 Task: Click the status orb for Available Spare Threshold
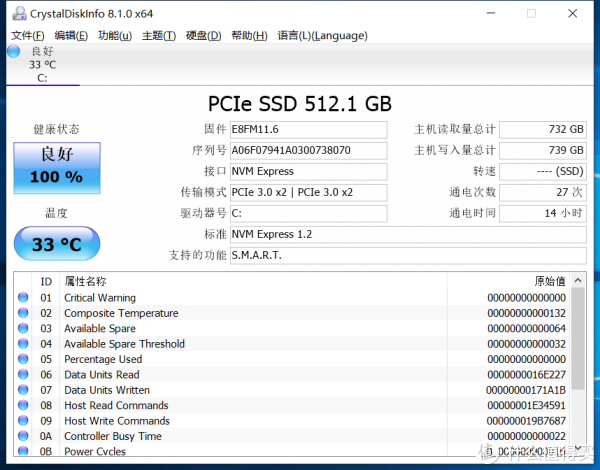[x=23, y=343]
